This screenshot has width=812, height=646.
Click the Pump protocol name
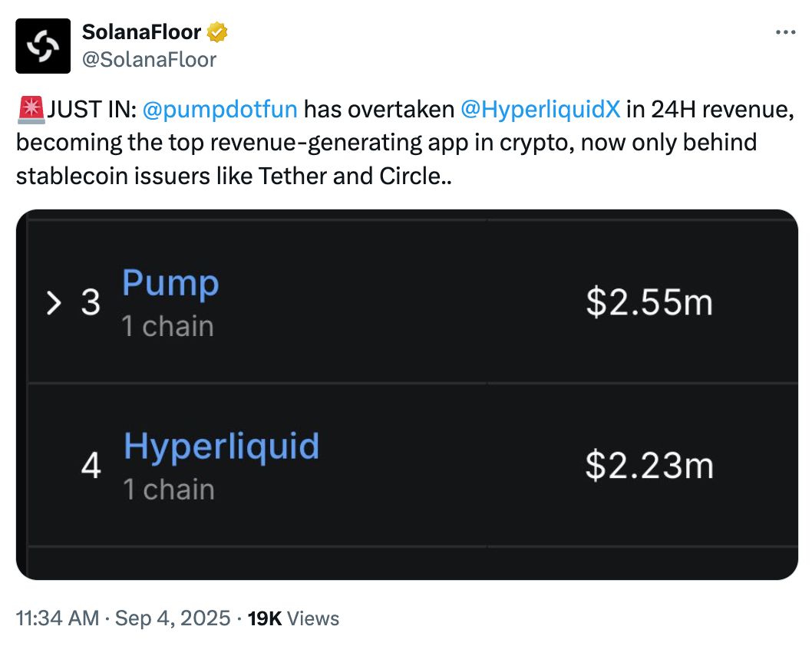[170, 284]
